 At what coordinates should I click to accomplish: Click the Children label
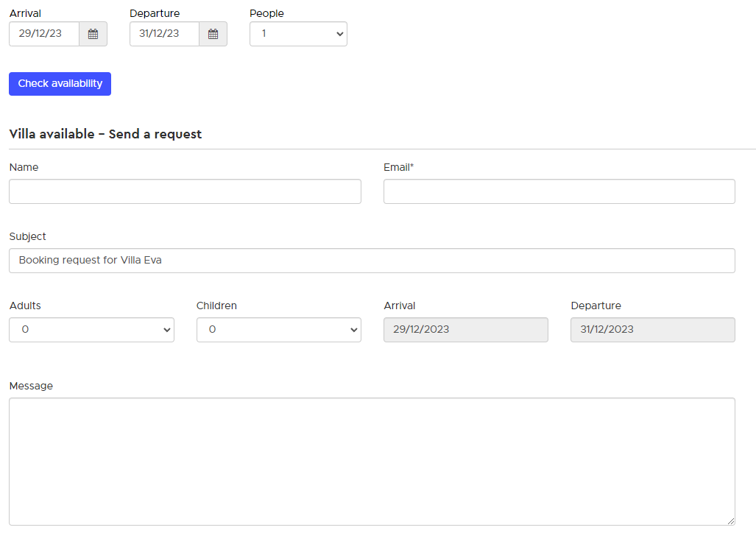216,306
